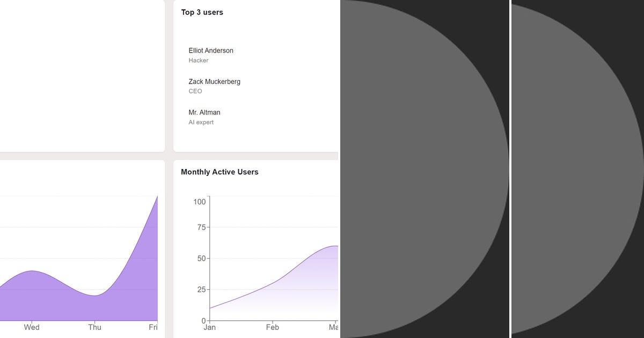Click the empty card above the weekly chart
The height and width of the screenshot is (338, 644).
click(x=80, y=75)
